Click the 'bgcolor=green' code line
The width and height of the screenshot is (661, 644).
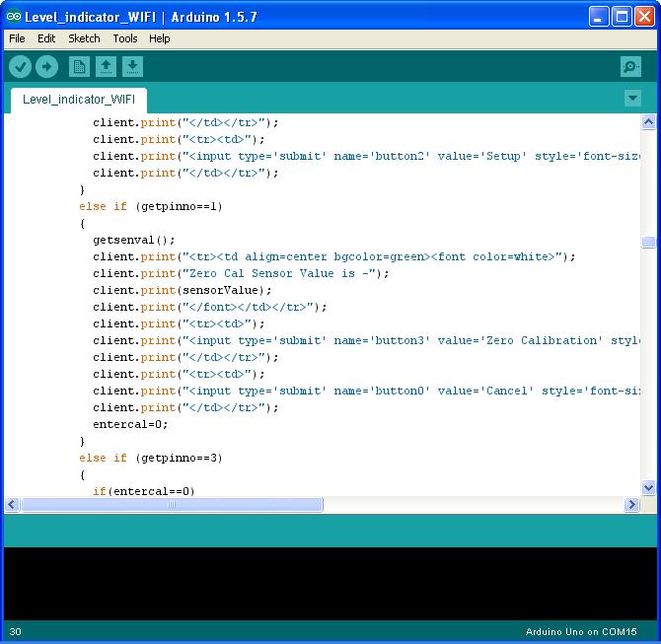[333, 257]
